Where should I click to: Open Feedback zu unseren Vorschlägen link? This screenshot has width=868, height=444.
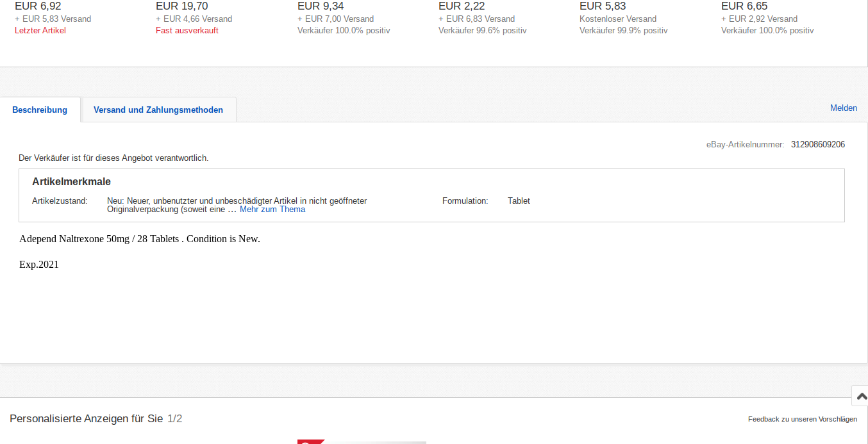click(x=802, y=419)
